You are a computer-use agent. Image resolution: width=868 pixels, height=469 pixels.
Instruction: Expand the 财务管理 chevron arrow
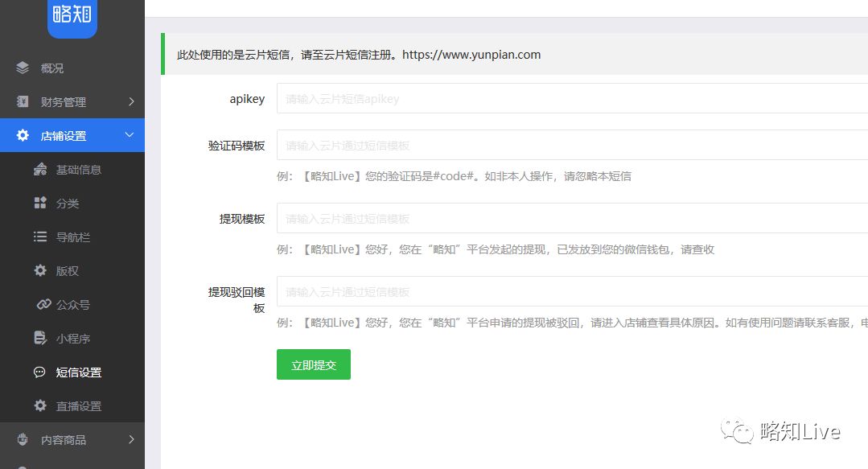click(x=131, y=101)
